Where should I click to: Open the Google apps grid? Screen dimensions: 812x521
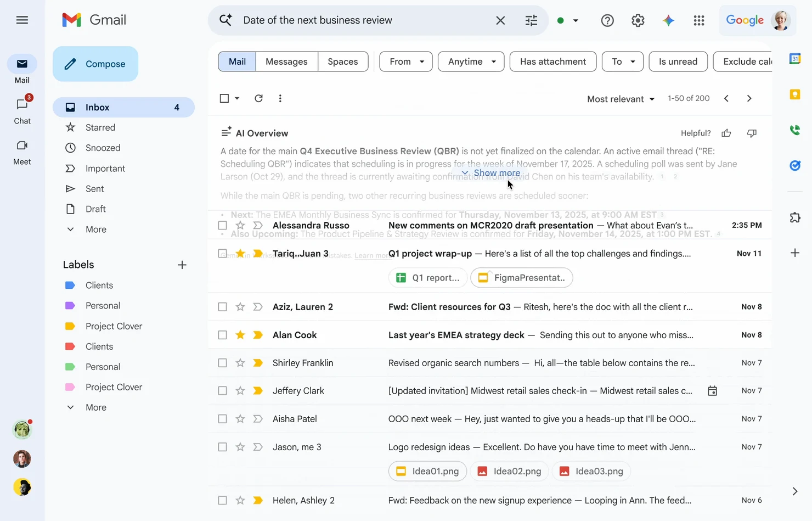pyautogui.click(x=698, y=20)
